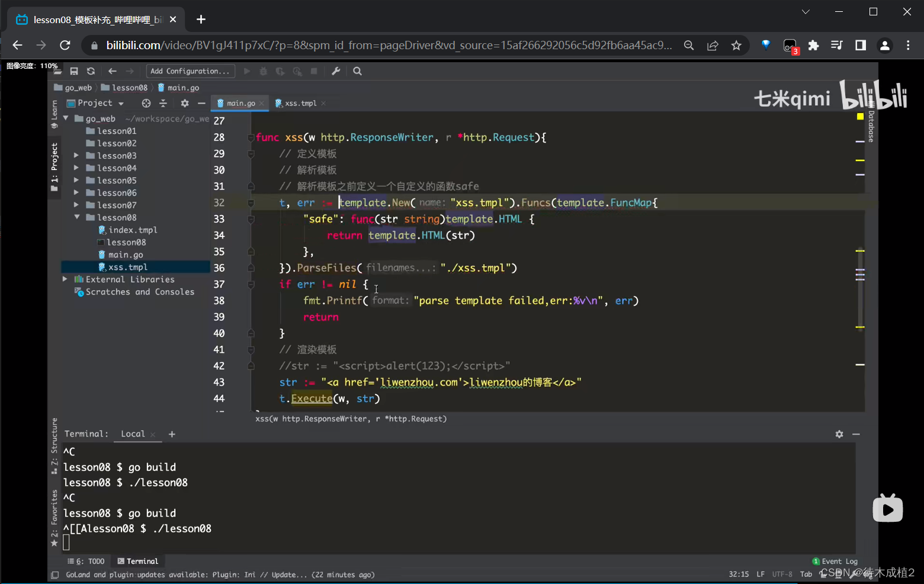
Task: Click the IDE synchronize refresh icon
Action: pyautogui.click(x=91, y=71)
